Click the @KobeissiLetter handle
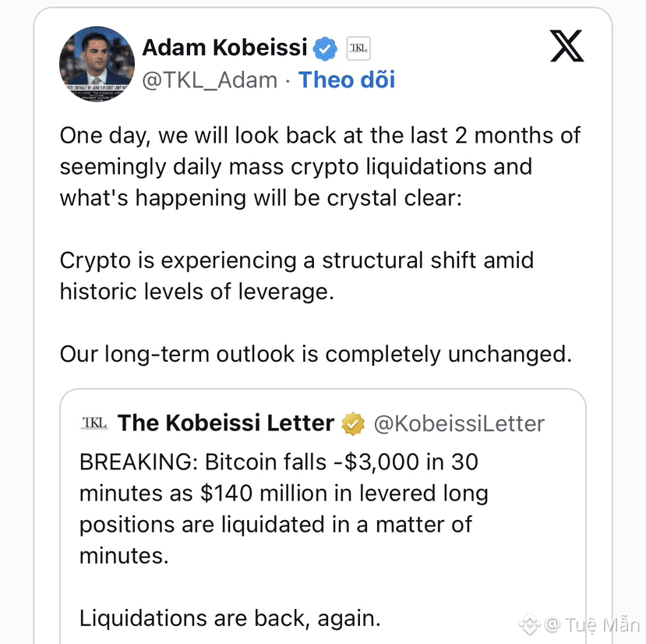The width and height of the screenshot is (646, 644). [459, 424]
